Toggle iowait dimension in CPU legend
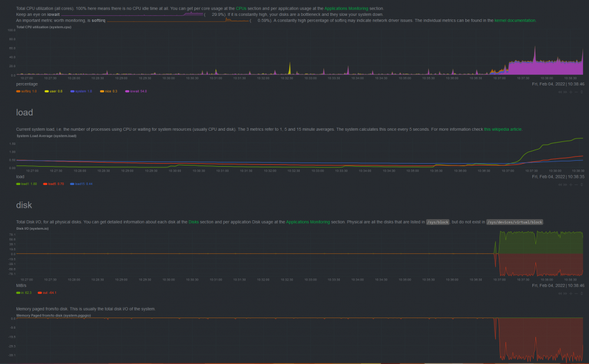The height and width of the screenshot is (364, 589). click(136, 91)
